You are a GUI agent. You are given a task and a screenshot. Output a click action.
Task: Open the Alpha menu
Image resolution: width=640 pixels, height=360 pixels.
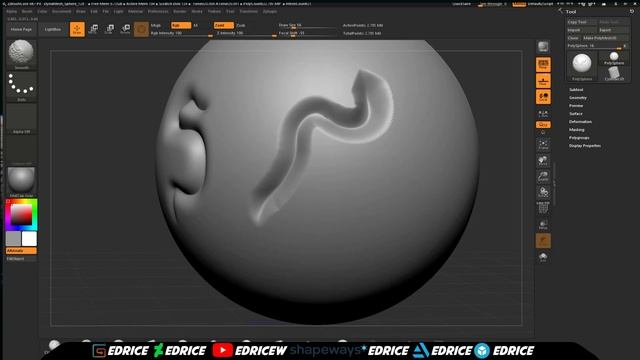pyautogui.click(x=11, y=11)
